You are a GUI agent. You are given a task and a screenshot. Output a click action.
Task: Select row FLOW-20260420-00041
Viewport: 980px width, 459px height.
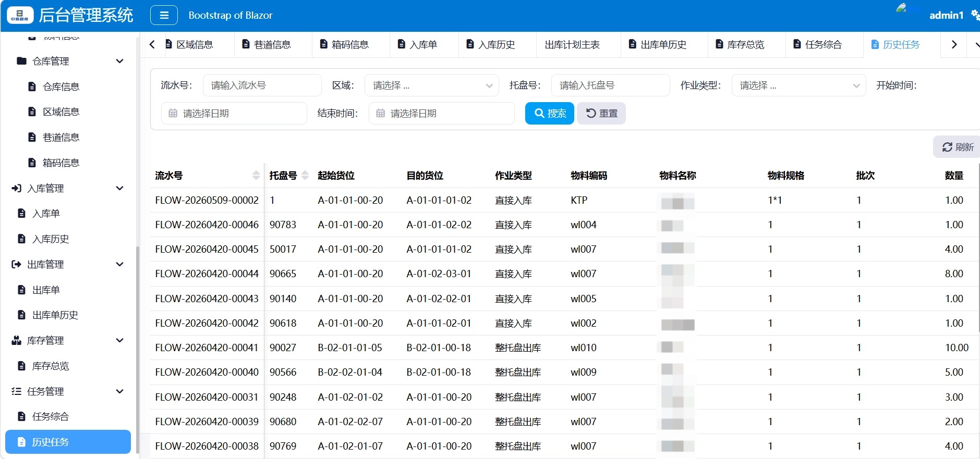pos(564,348)
